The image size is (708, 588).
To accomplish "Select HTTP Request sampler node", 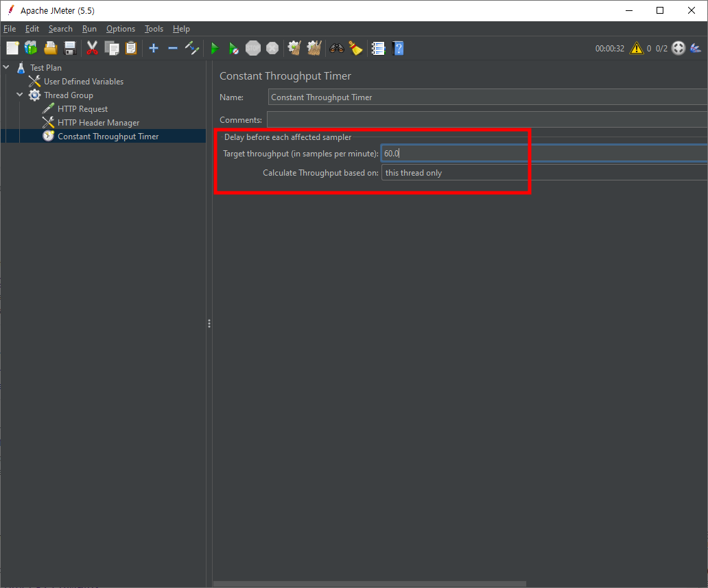I will pos(82,109).
